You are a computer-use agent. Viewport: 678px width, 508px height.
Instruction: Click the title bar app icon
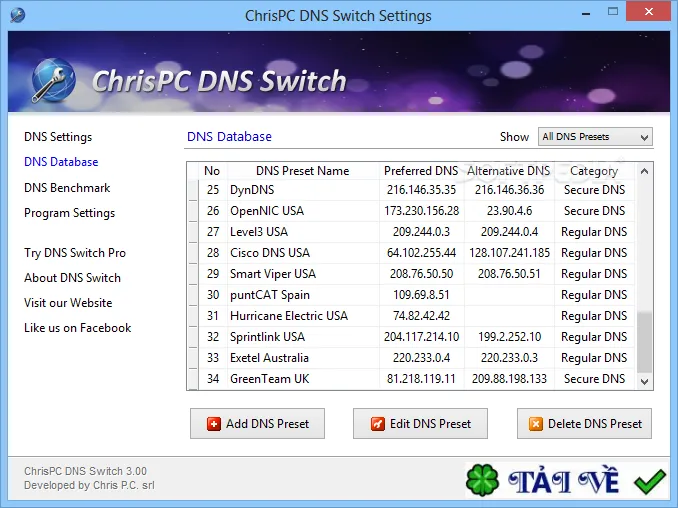click(17, 16)
